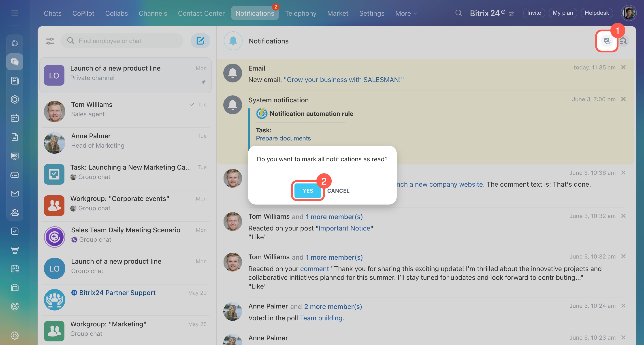Open the CRM funnel sidebar icon
The image size is (644, 345).
15,250
